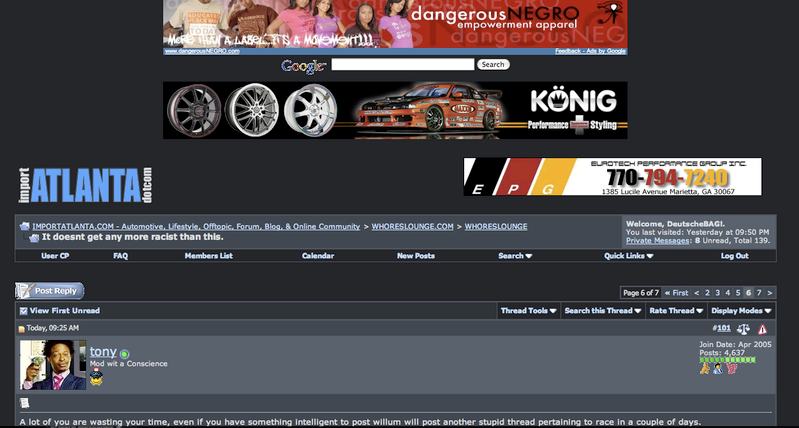Click the Google logo beside the search box
Image resolution: width=799 pixels, height=428 pixels.
click(304, 66)
